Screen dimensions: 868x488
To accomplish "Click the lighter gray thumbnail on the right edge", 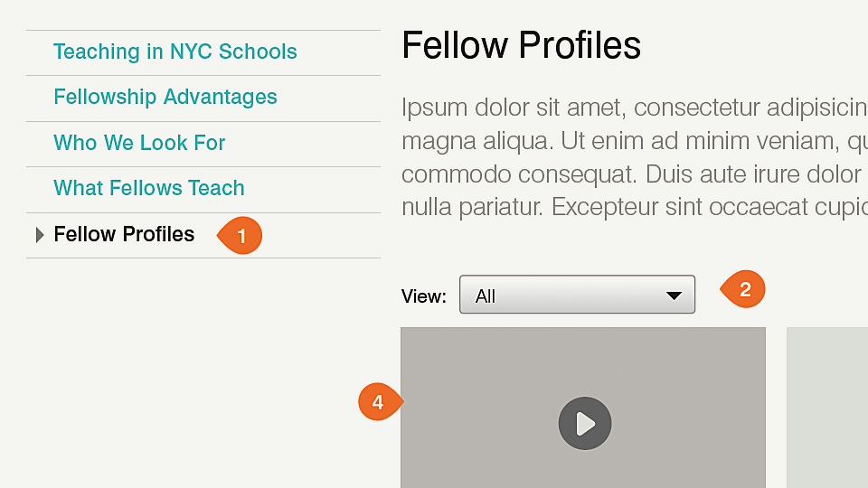I will coord(827,407).
